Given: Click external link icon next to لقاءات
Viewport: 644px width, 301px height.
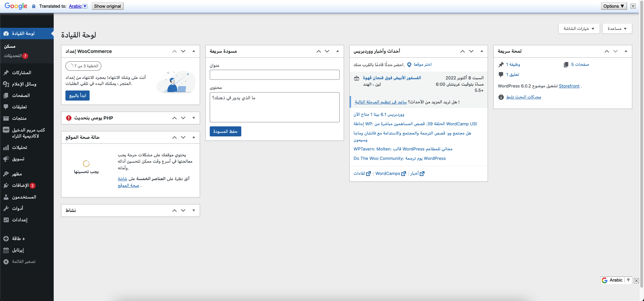Looking at the screenshot, I should coord(368,174).
